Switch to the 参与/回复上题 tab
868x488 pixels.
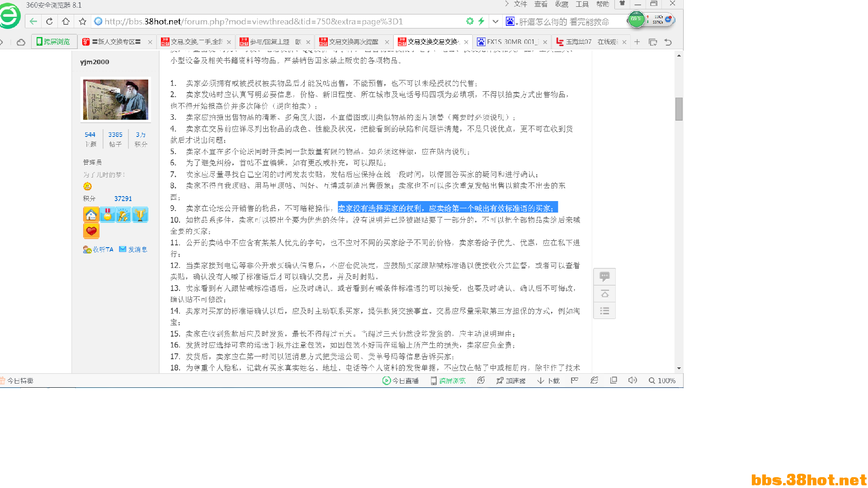275,42
